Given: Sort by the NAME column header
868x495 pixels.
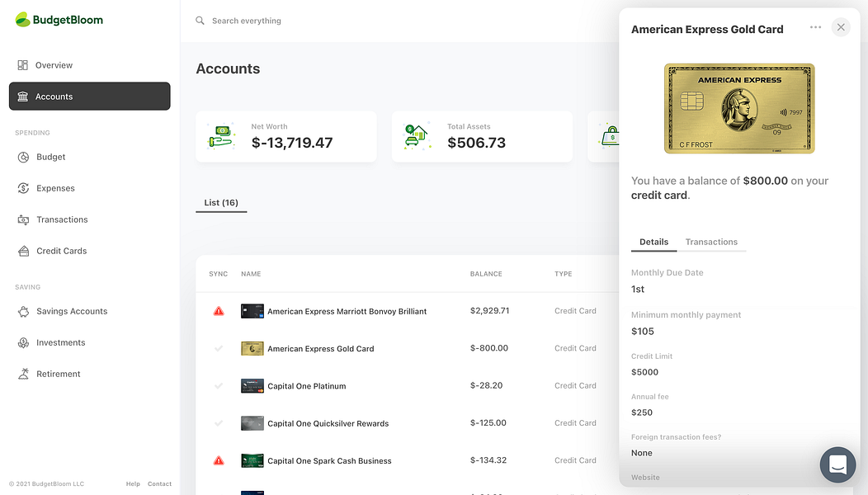Looking at the screenshot, I should pos(251,274).
